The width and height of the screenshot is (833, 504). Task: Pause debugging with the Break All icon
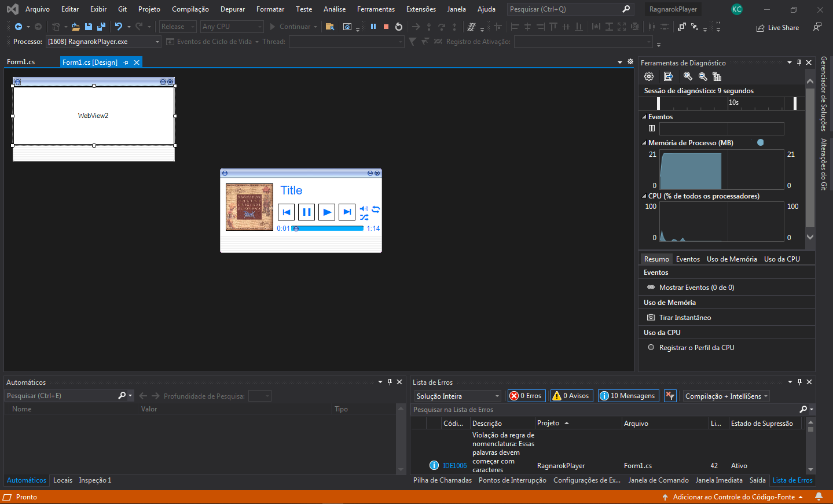point(373,27)
